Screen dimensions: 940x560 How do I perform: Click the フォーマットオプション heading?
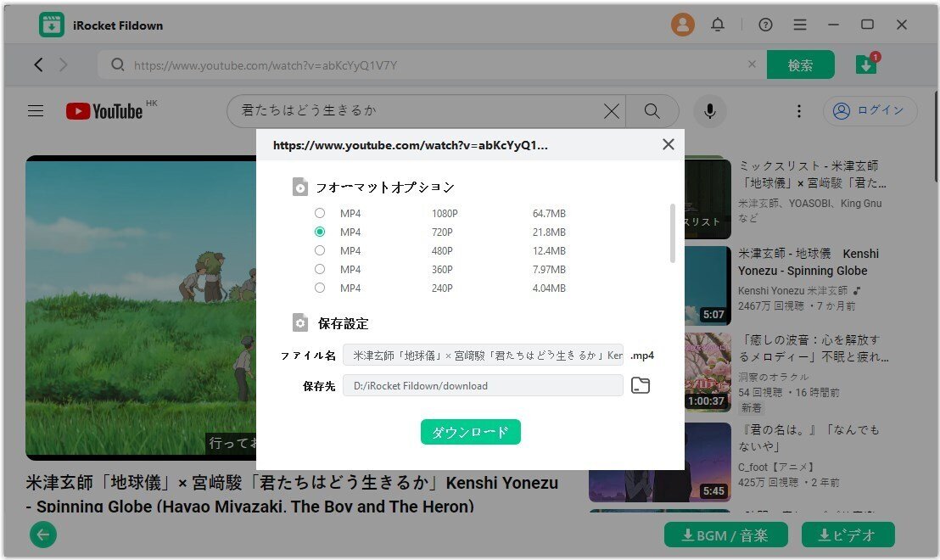(385, 187)
